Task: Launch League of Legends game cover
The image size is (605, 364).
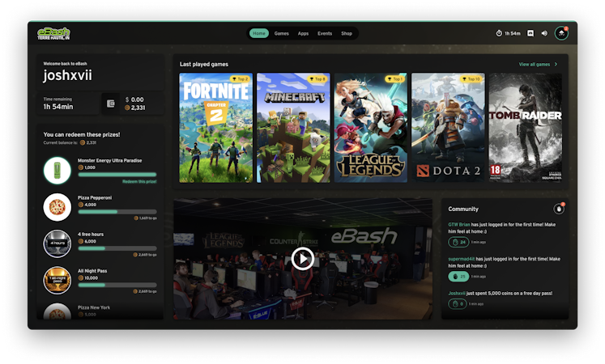Action: 370,128
